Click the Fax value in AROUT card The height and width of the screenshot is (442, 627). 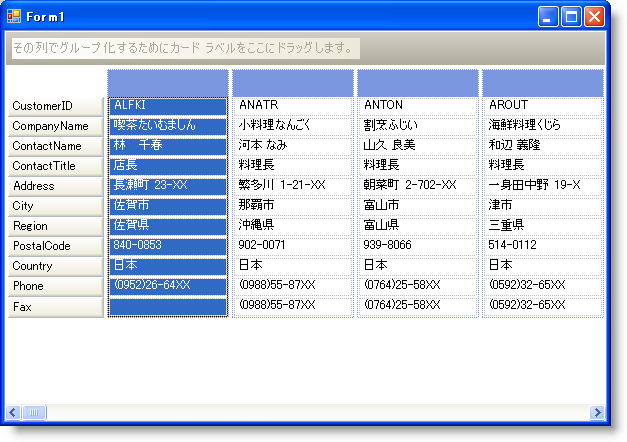coord(543,307)
